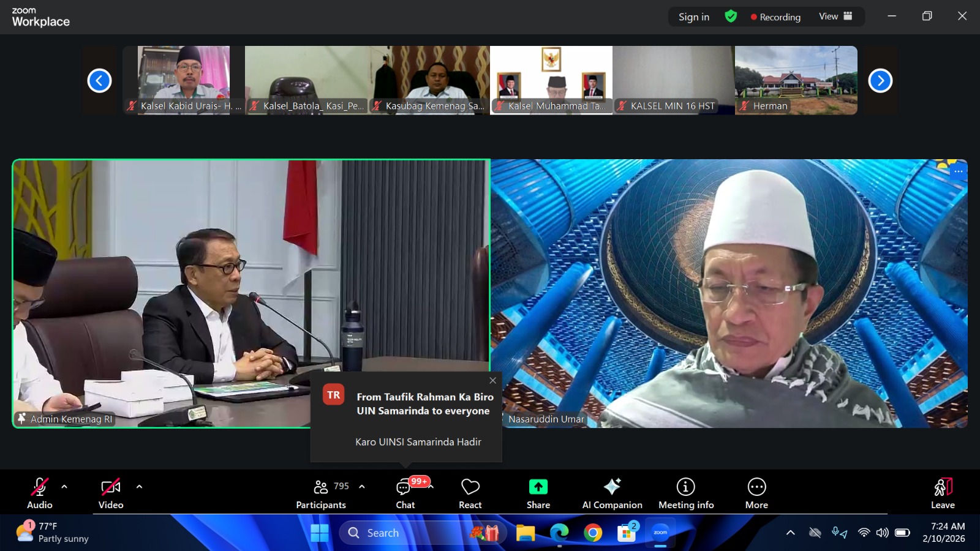980x551 pixels.
Task: Go to next page of video thumbnails
Action: [x=880, y=80]
